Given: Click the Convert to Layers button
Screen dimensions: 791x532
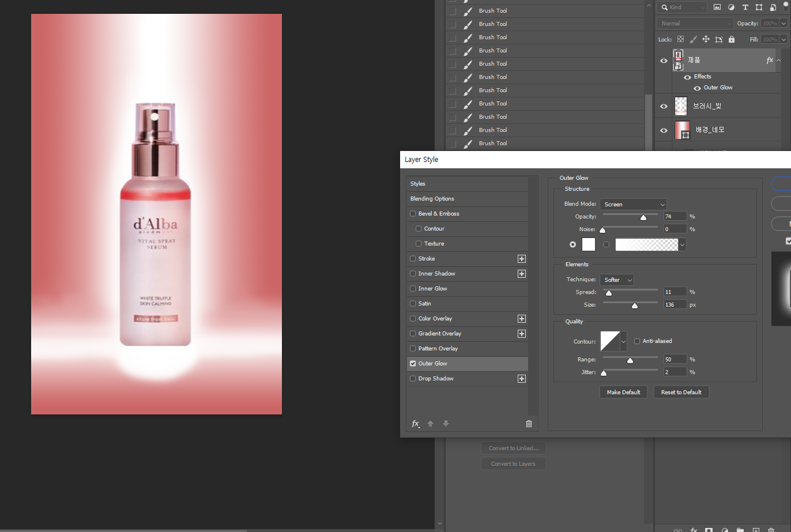Looking at the screenshot, I should (513, 463).
